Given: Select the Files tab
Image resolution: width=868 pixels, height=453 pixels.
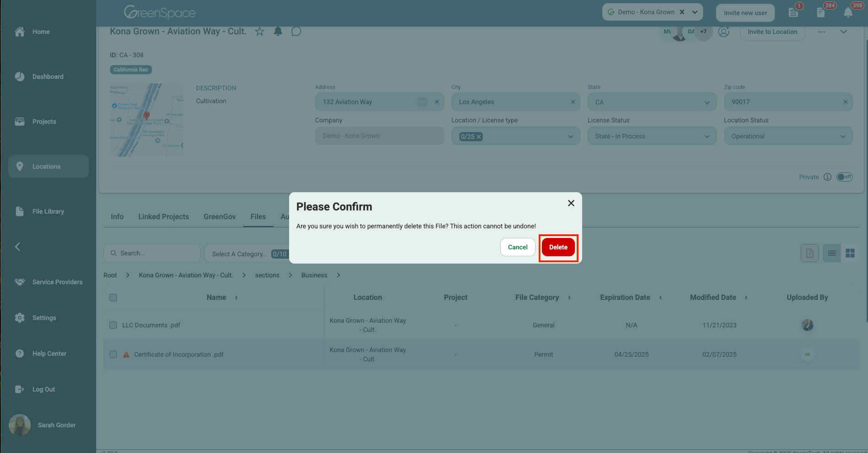Looking at the screenshot, I should tap(258, 216).
